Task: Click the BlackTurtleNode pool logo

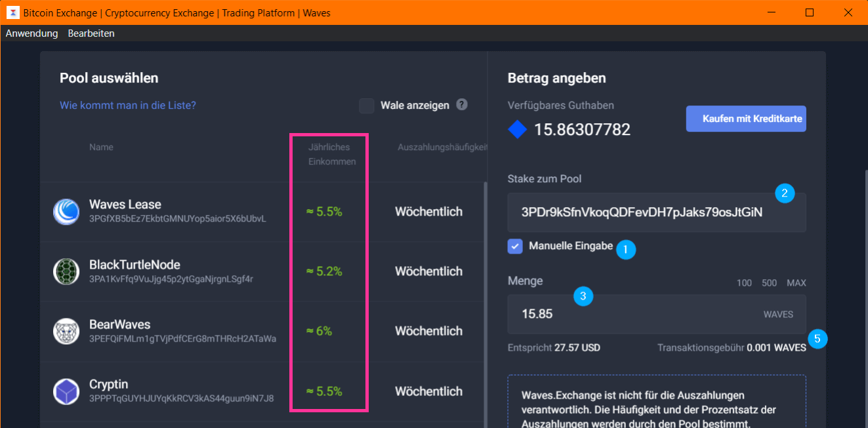Action: tap(66, 271)
